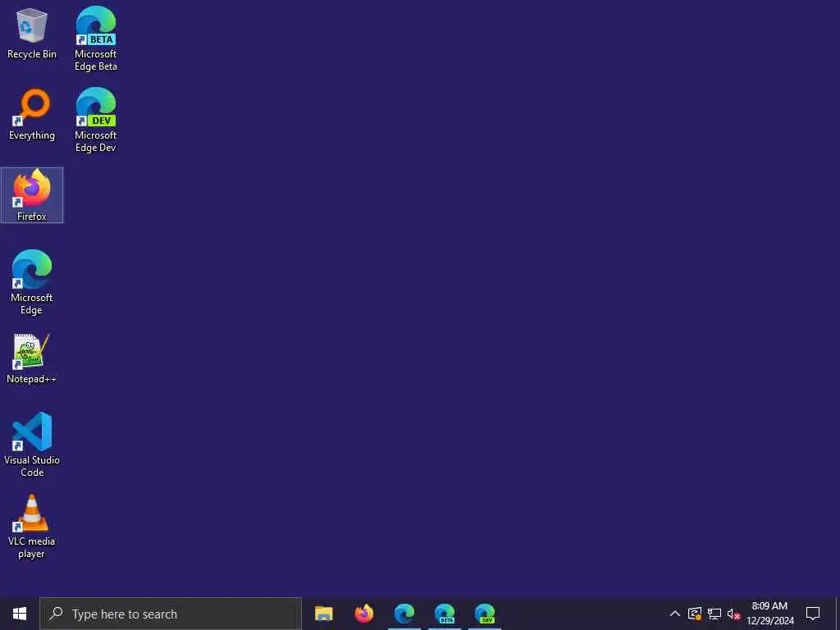Select the Visual Studio Code desktop shortcut

click(x=32, y=445)
